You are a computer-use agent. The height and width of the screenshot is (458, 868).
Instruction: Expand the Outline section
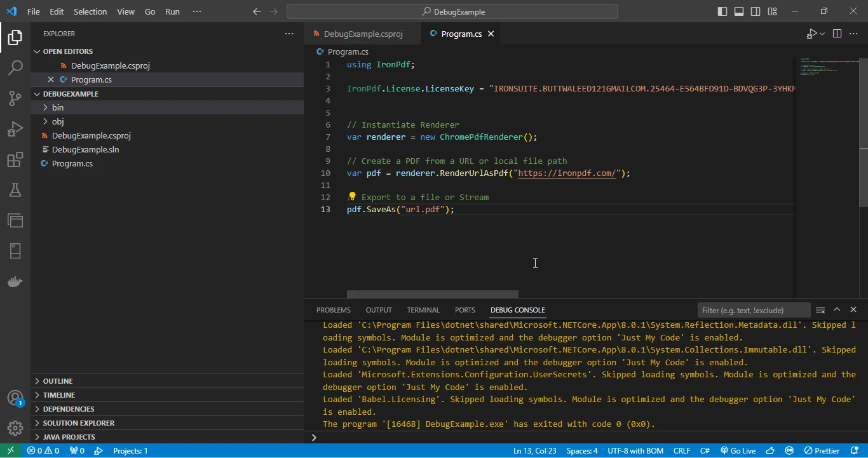pyautogui.click(x=167, y=381)
